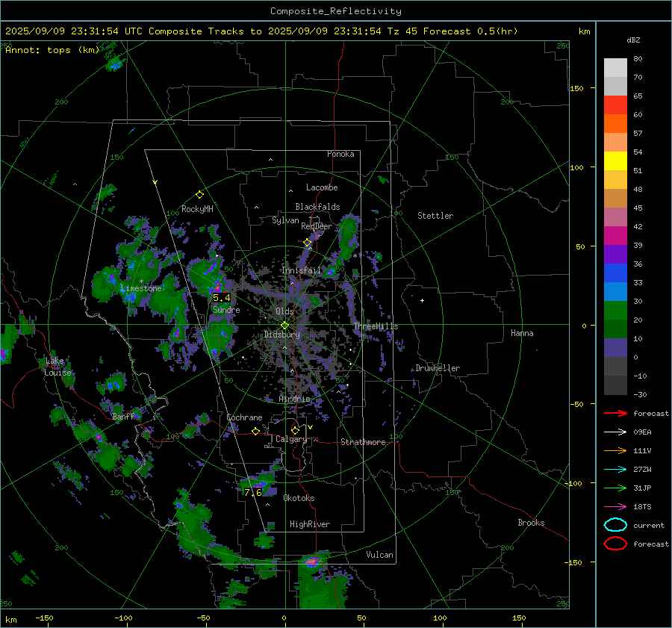This screenshot has width=672, height=628.
Task: Pick the yellow 51-54 dBZ swatch
Action: (x=615, y=161)
